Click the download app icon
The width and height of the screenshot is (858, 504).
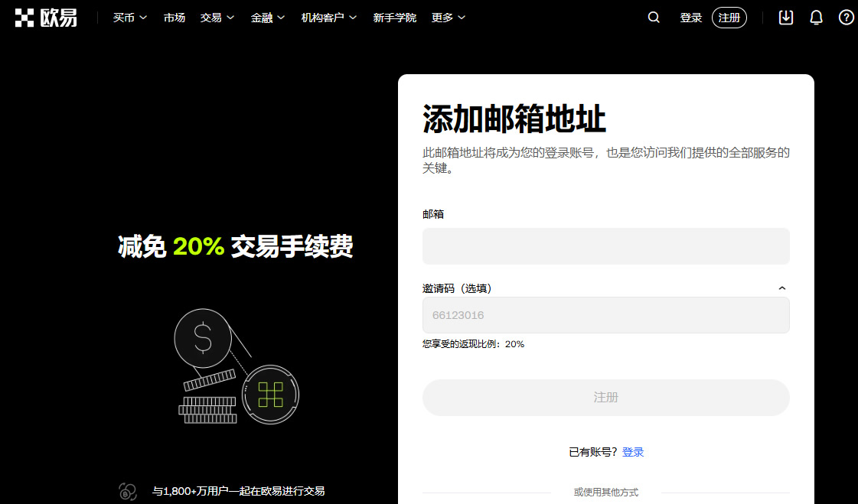785,17
